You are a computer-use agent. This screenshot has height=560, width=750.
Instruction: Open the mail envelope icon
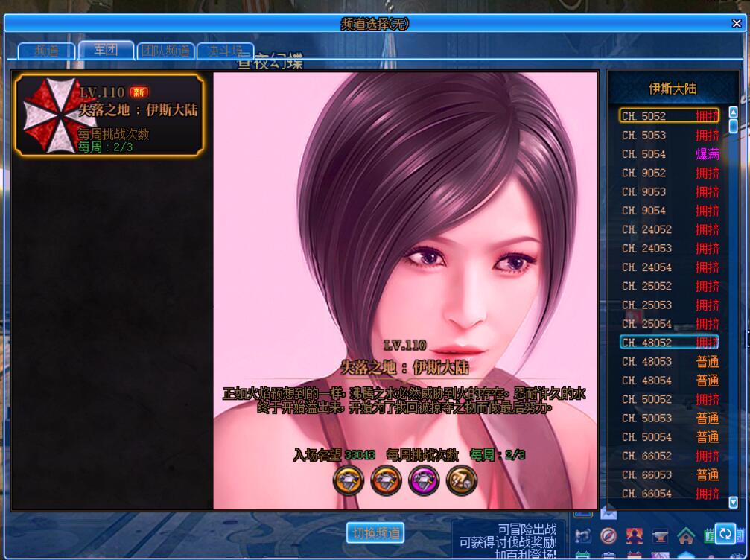(608, 513)
